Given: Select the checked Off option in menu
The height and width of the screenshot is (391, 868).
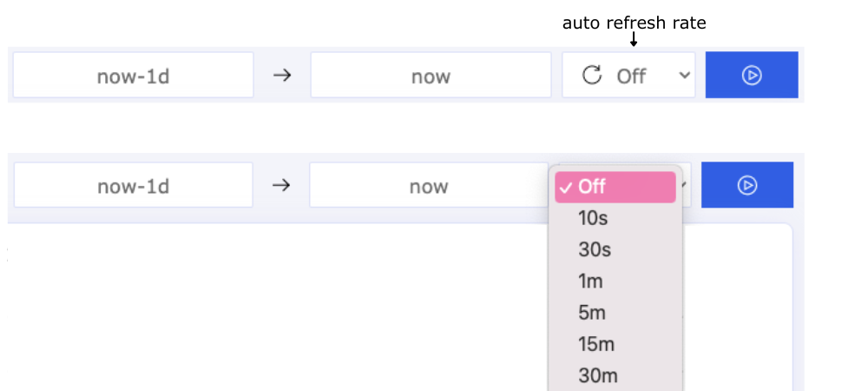Looking at the screenshot, I should pos(615,187).
